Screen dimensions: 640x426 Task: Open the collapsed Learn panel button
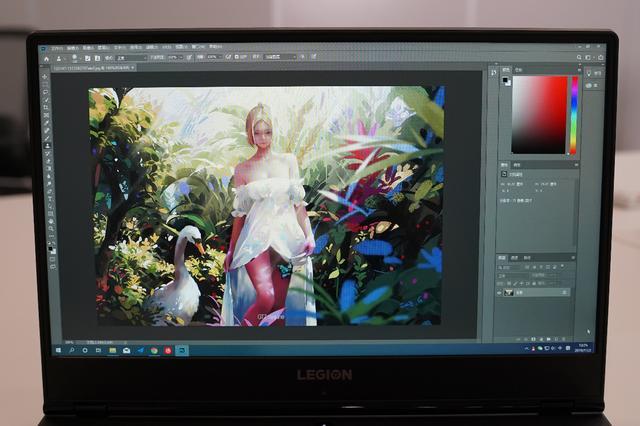point(593,73)
